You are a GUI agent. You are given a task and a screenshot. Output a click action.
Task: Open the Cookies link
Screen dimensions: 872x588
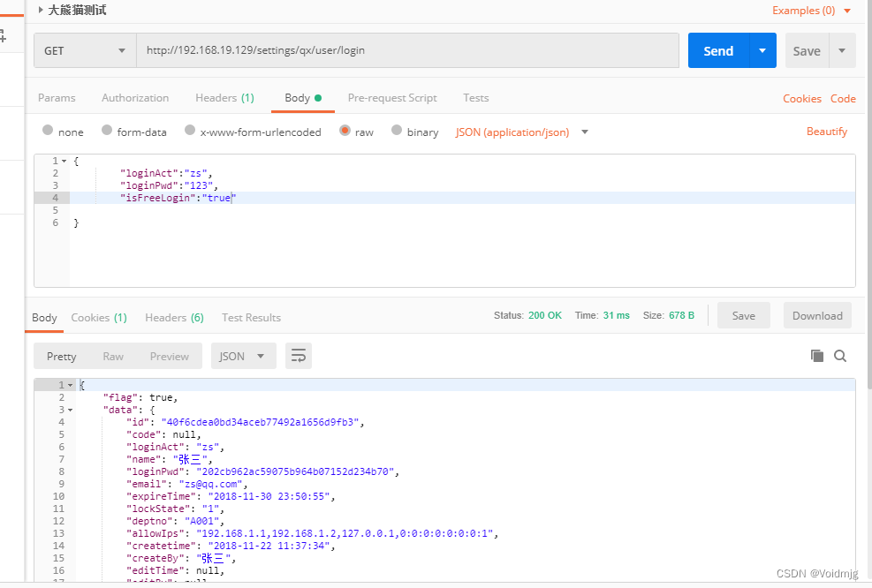pyautogui.click(x=802, y=98)
